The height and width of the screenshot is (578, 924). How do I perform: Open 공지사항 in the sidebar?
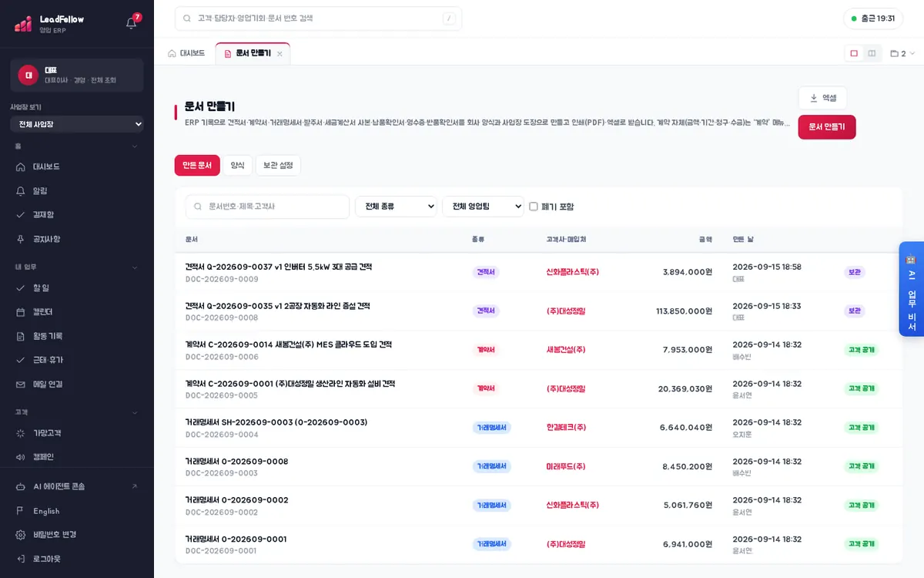pos(77,239)
